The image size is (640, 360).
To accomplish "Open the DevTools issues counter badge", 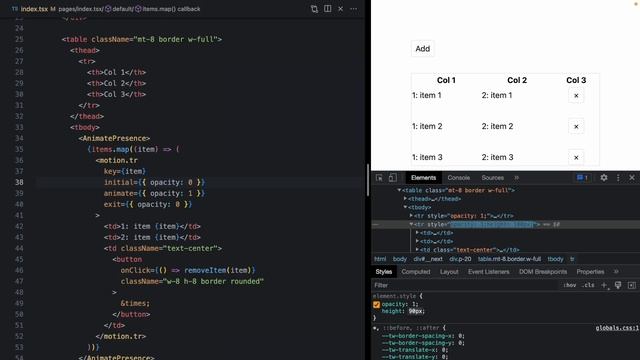I will pos(582,178).
